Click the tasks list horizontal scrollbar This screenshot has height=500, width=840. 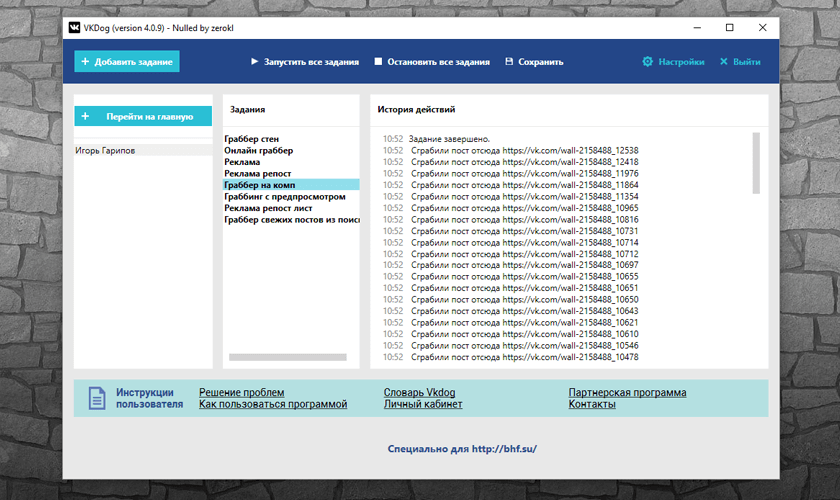[x=288, y=357]
